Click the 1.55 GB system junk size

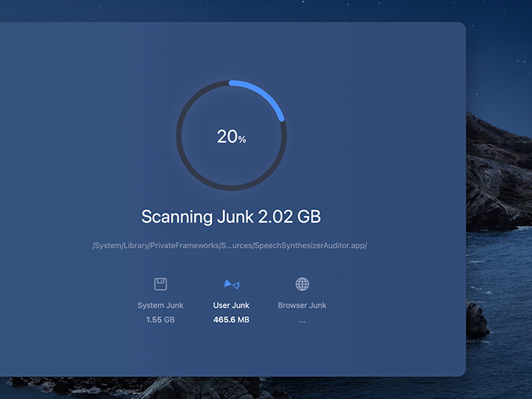tap(160, 320)
